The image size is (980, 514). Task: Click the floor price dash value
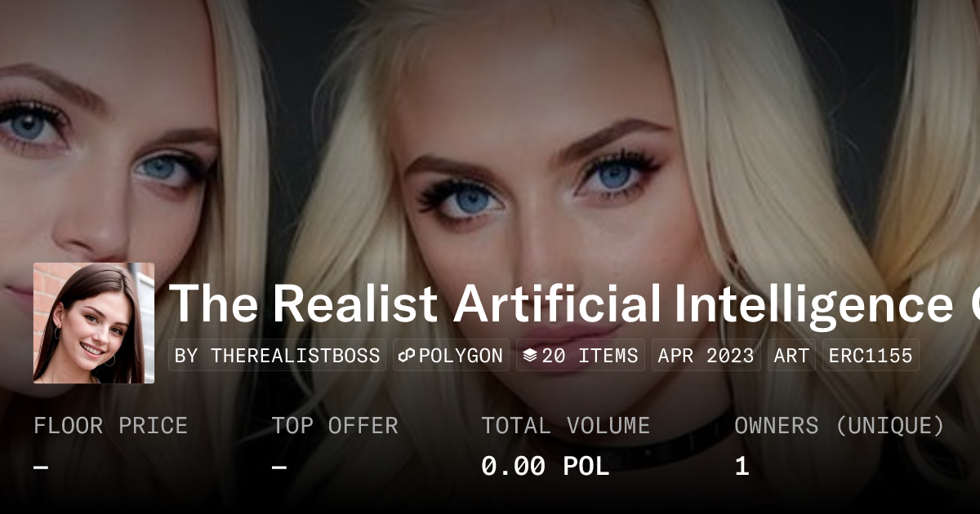pos(41,467)
